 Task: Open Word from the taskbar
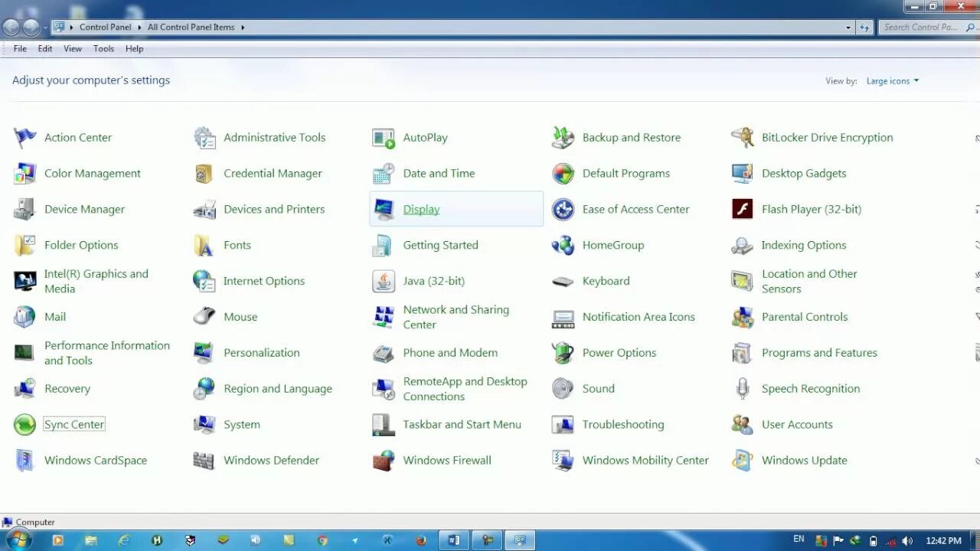pyautogui.click(x=454, y=540)
